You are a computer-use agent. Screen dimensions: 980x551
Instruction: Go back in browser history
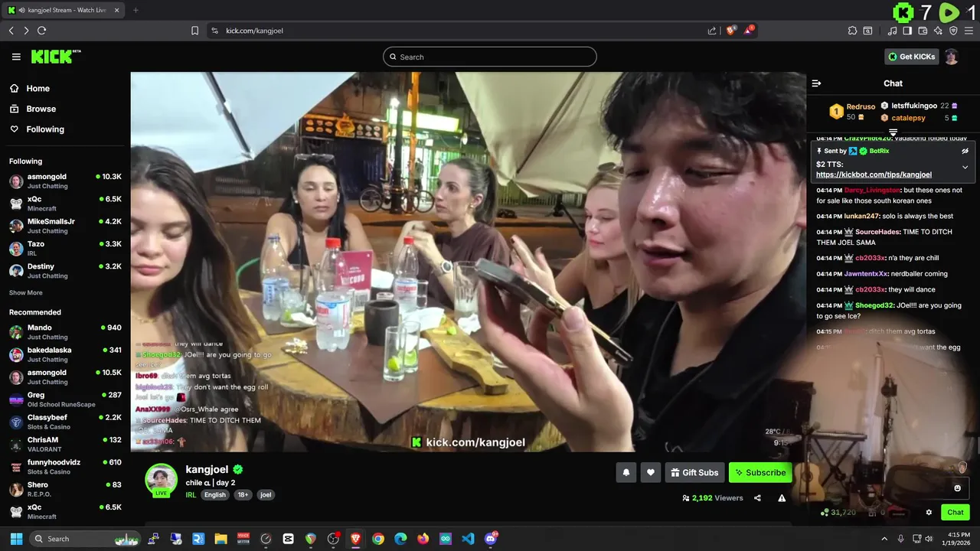coord(11,31)
